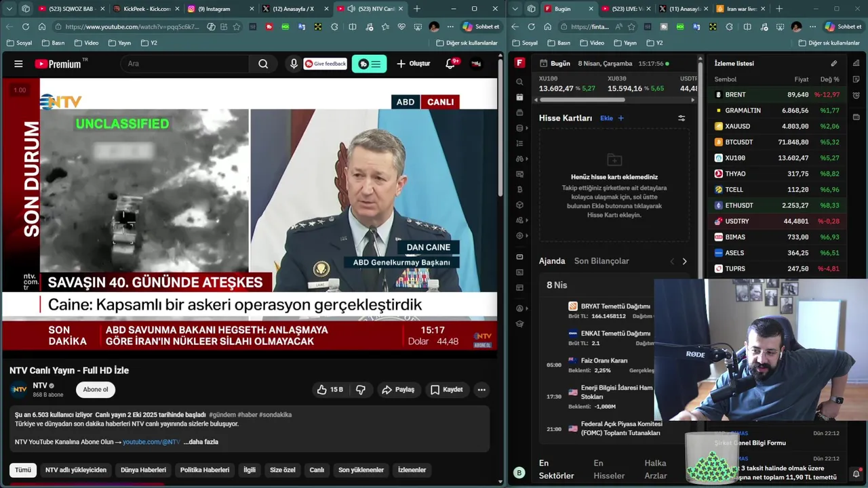
Task: Click the Paylaş share button
Action: coord(398,390)
